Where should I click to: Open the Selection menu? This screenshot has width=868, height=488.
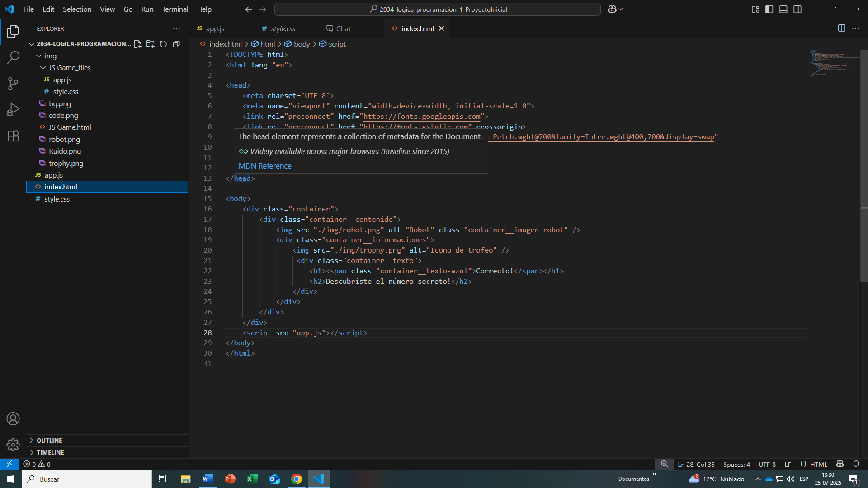pyautogui.click(x=77, y=9)
